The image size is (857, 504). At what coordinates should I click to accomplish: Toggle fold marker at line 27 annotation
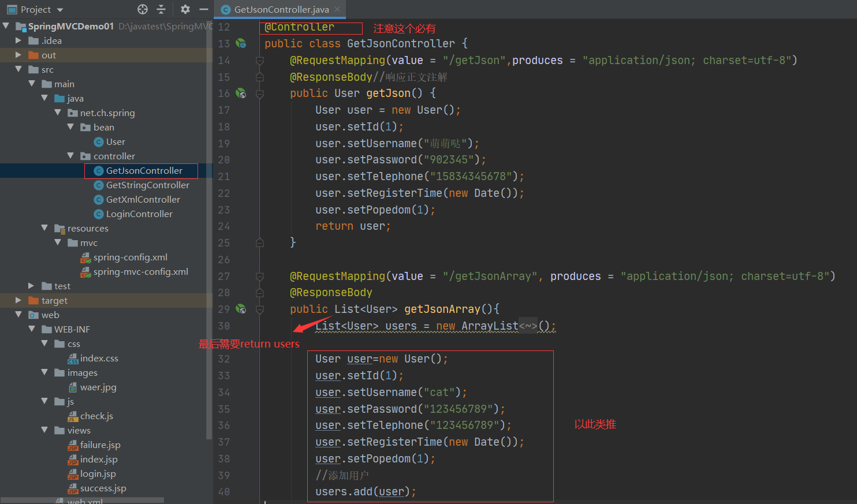[260, 277]
